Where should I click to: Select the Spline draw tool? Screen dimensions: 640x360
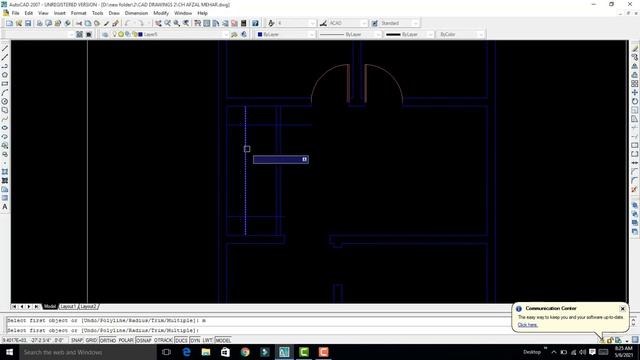click(x=5, y=119)
